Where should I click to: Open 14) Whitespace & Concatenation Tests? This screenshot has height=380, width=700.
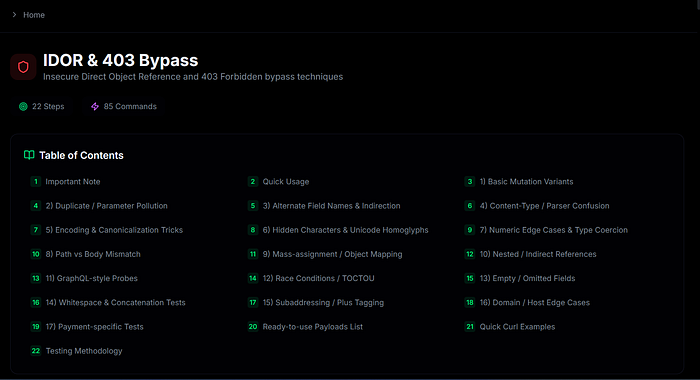(115, 302)
